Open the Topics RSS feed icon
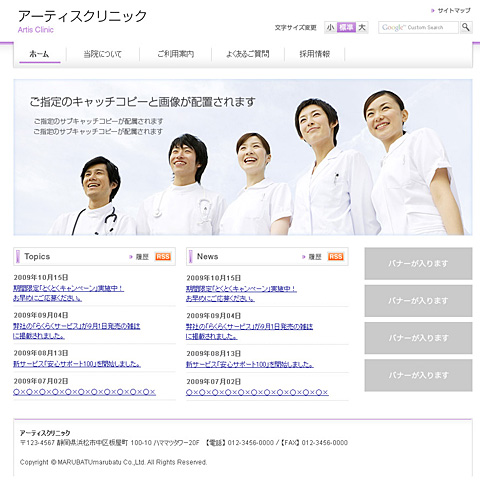480x489 pixels. coord(163,256)
